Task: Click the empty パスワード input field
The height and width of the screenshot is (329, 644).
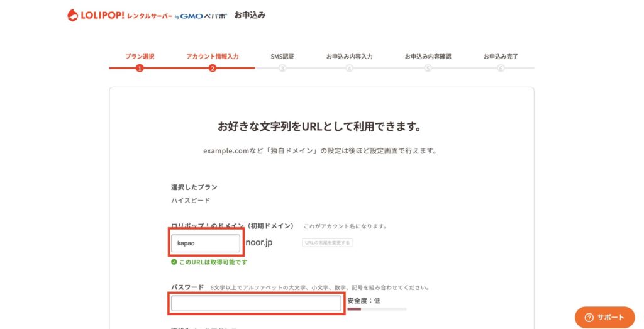Action: click(256, 303)
